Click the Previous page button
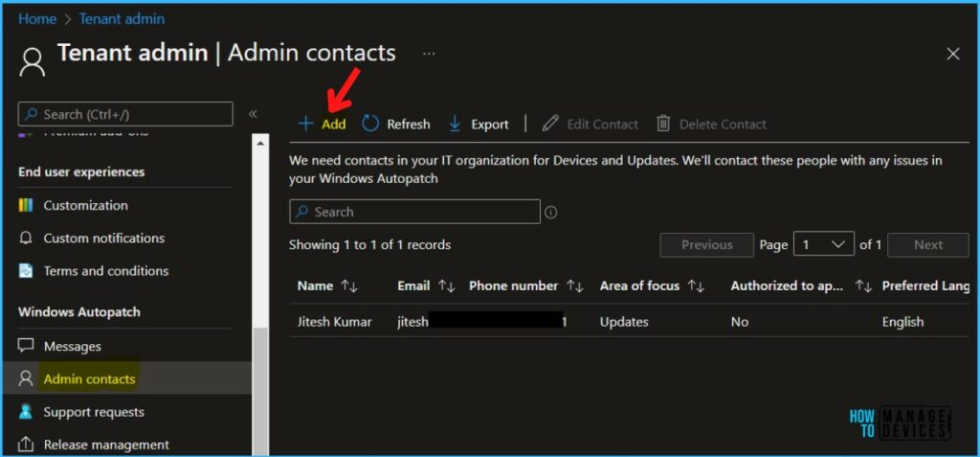Image resolution: width=980 pixels, height=457 pixels. pyautogui.click(x=707, y=244)
